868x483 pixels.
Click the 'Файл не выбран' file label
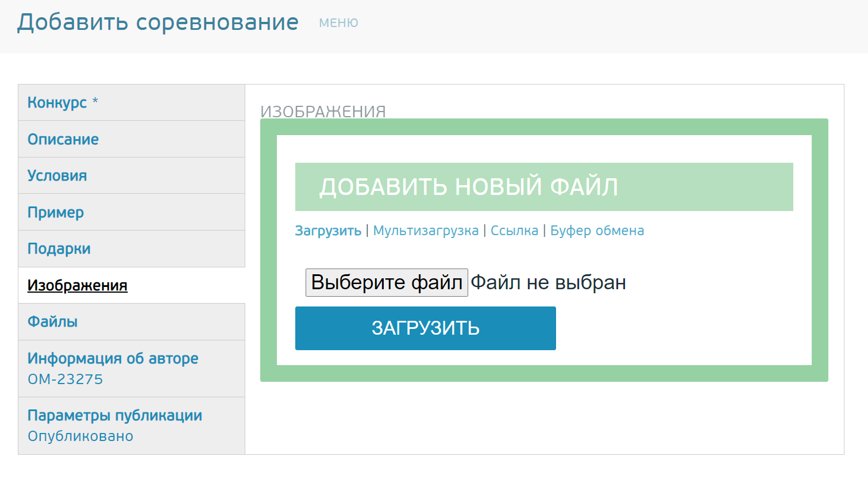click(548, 283)
